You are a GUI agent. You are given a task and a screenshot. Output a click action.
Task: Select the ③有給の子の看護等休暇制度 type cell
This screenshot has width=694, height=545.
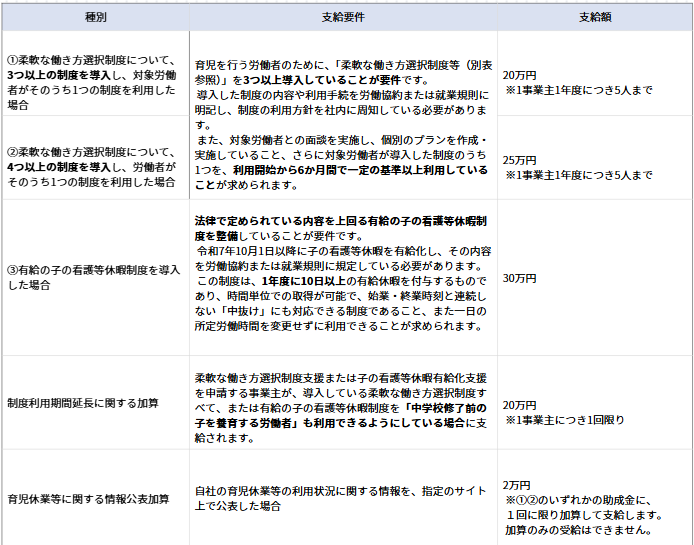coord(94,277)
